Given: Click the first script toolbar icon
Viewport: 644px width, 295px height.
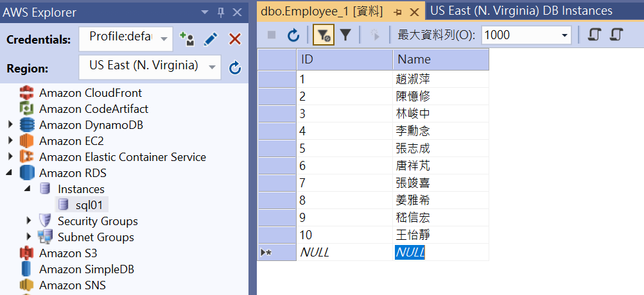Looking at the screenshot, I should (x=593, y=35).
